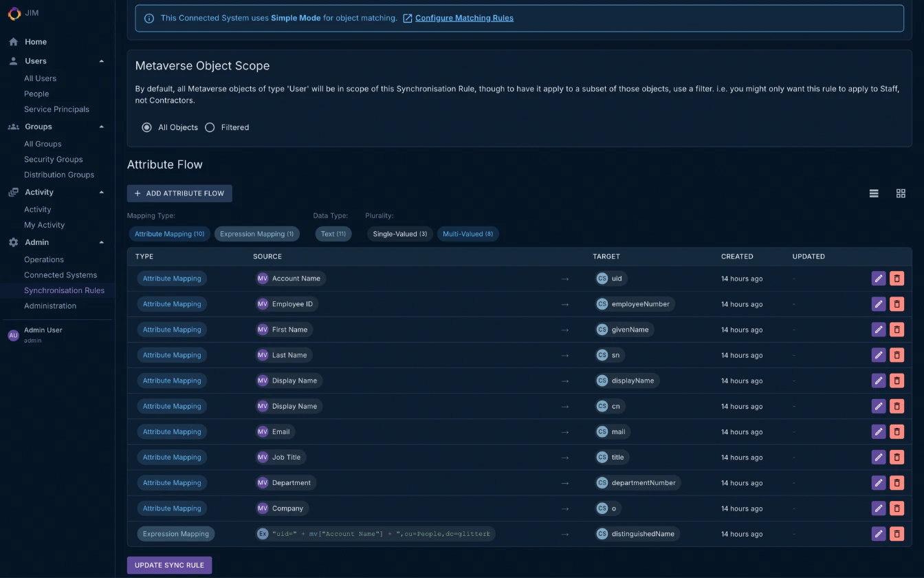Collapse the Groups sidebar section

click(x=102, y=127)
